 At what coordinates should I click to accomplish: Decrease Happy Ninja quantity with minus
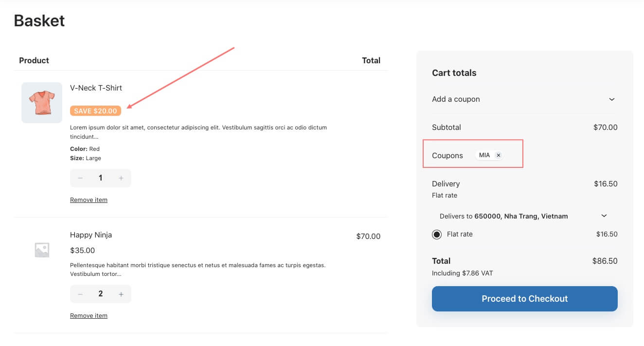pos(80,294)
